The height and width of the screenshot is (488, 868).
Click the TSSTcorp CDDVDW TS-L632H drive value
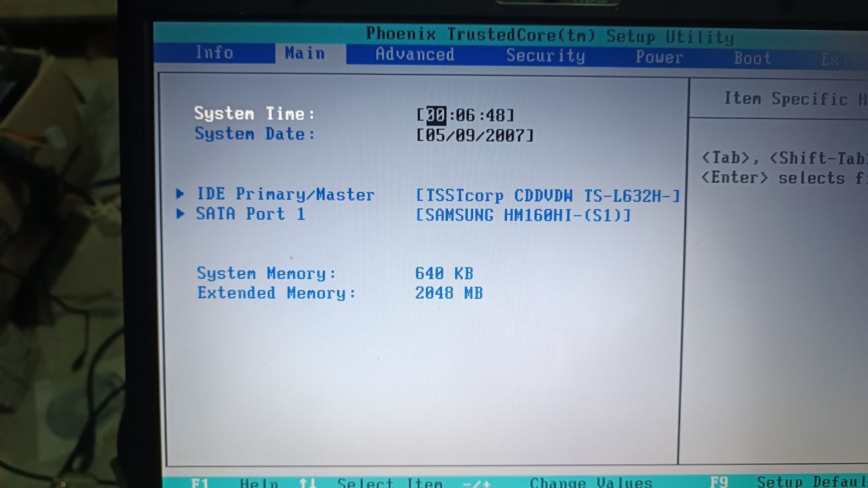pyautogui.click(x=548, y=197)
